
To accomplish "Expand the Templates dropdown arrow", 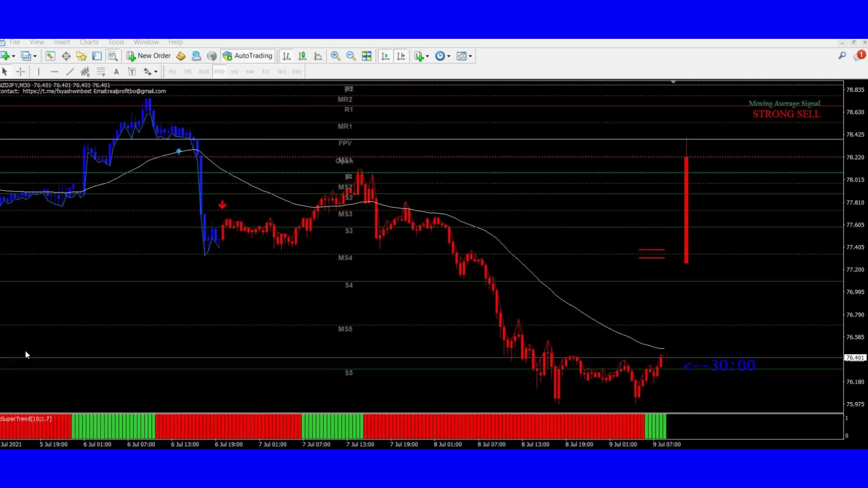I will click(470, 56).
